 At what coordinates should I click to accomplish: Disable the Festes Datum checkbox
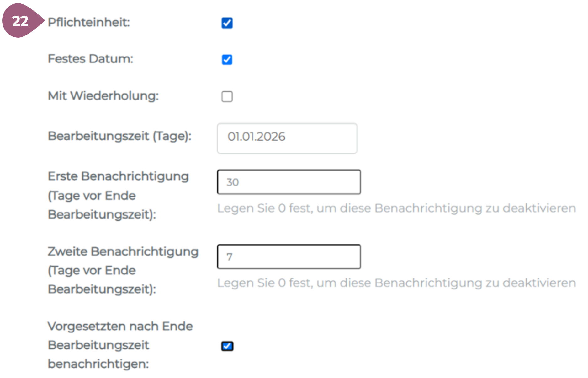(x=227, y=60)
